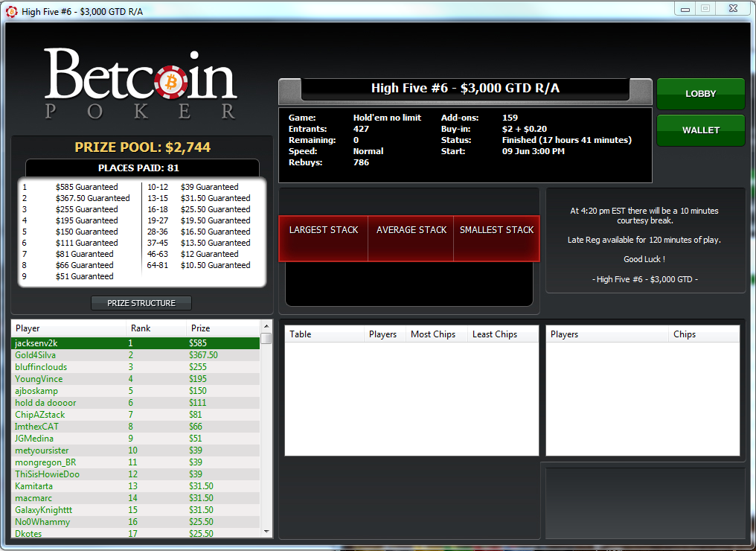Select player macmarc row
This screenshot has width=756, height=551.
click(135, 498)
